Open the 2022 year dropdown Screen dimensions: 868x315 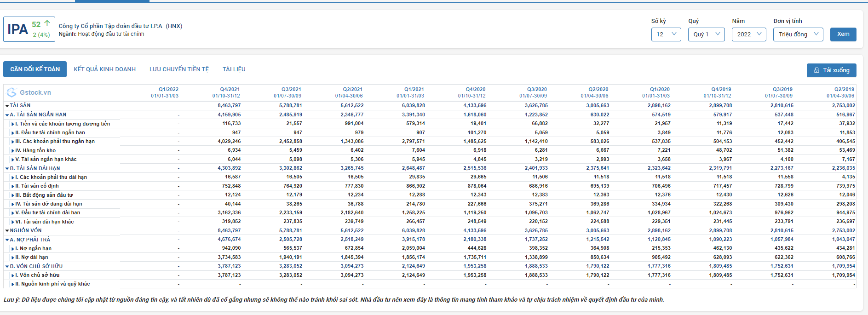pyautogui.click(x=749, y=34)
